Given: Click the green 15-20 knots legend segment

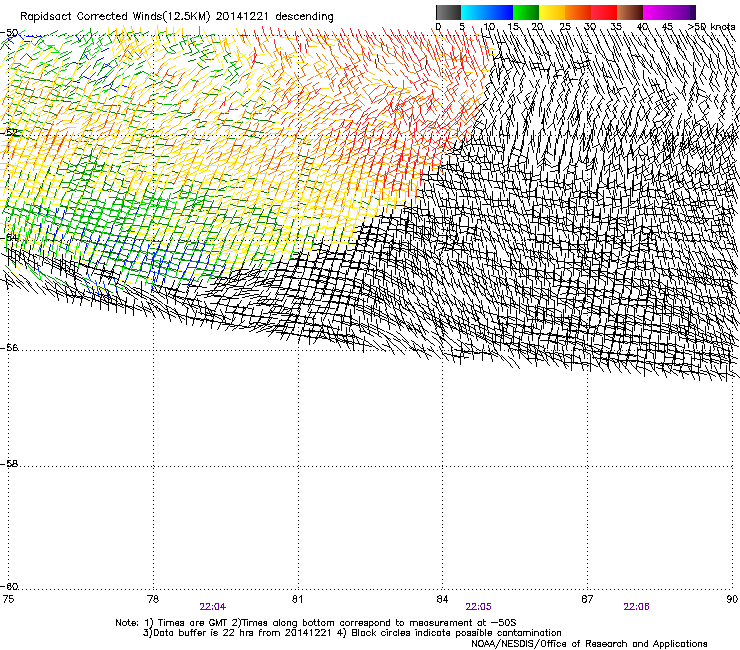Looking at the screenshot, I should tap(526, 12).
